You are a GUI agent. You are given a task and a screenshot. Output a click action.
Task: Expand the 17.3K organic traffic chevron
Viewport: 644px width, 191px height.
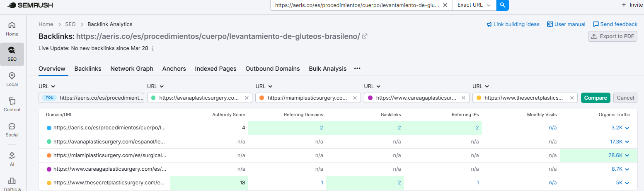[627, 142]
